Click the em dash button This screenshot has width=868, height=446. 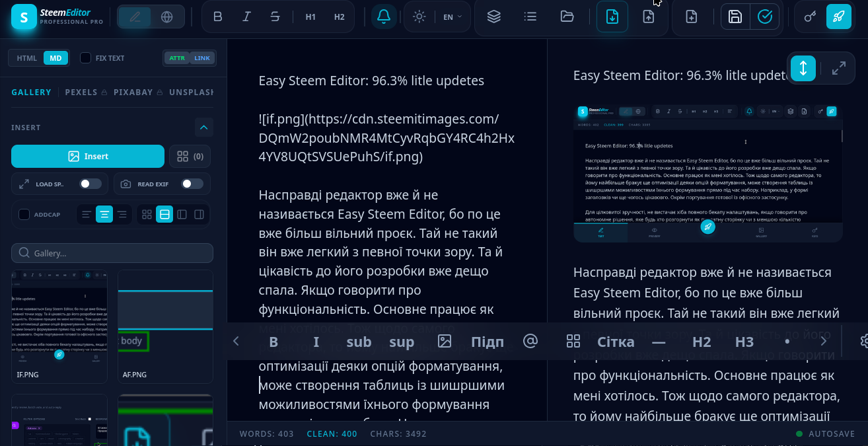[659, 342]
